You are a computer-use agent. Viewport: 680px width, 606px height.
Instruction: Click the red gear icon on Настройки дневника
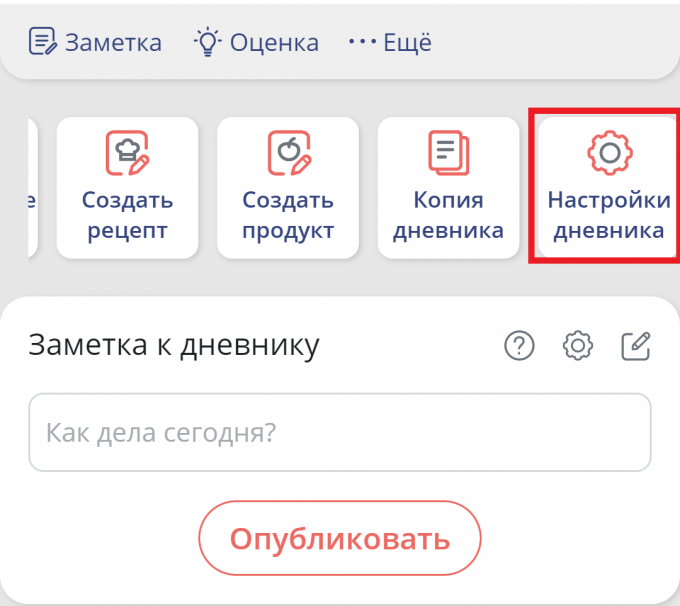[609, 152]
